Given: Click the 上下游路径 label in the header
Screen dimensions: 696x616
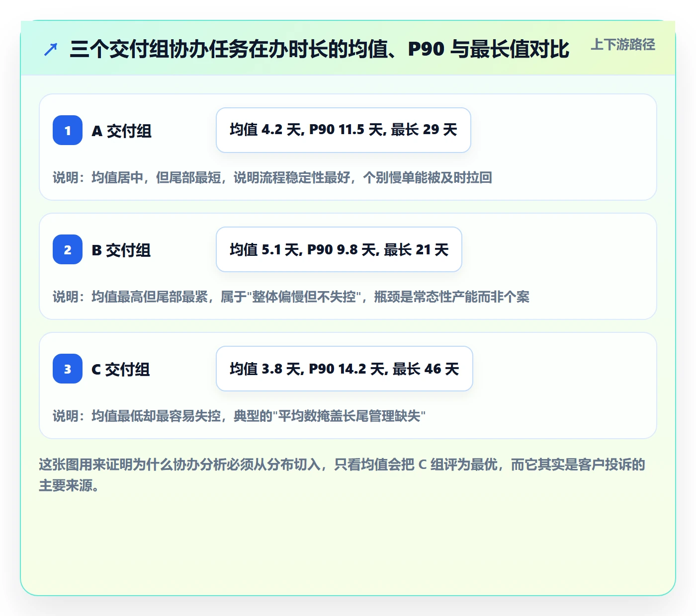Looking at the screenshot, I should pyautogui.click(x=623, y=45).
